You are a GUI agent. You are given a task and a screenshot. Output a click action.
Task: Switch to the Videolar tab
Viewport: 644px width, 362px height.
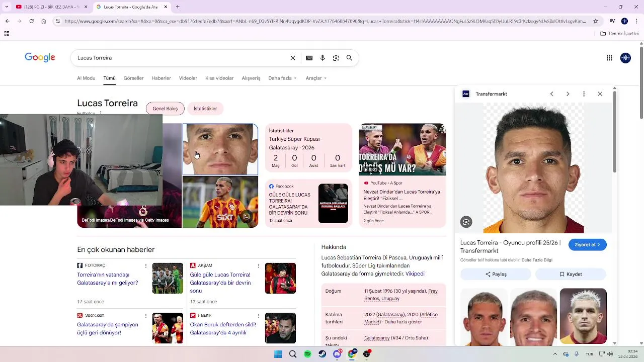[188, 78]
